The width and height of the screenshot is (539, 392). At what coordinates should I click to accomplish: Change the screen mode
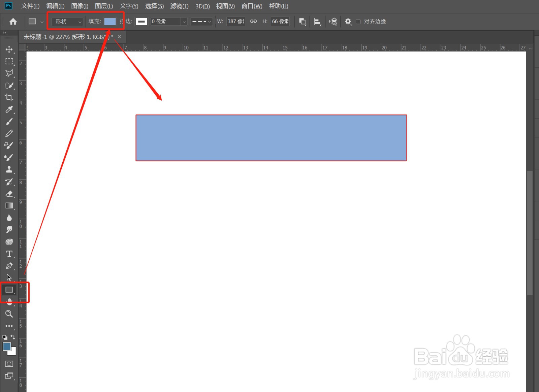coord(9,376)
